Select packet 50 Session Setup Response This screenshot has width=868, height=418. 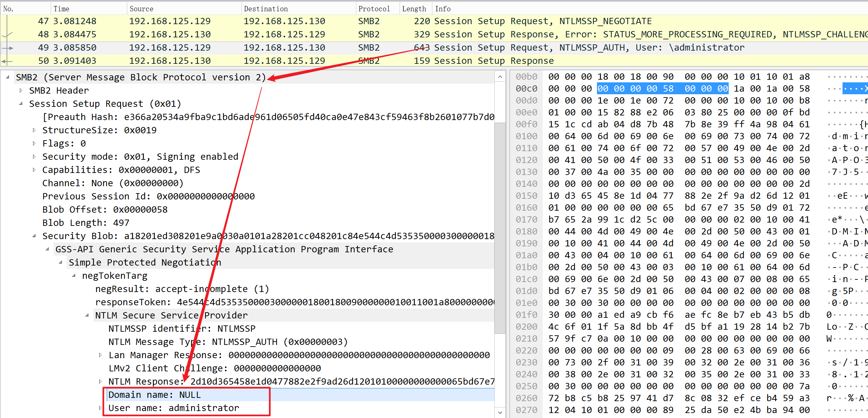tap(434, 61)
